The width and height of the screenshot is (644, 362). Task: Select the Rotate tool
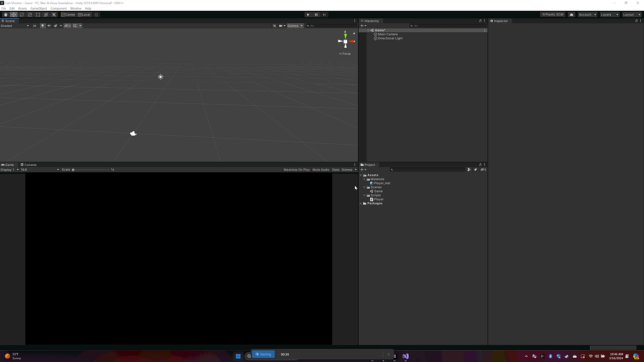(23, 14)
